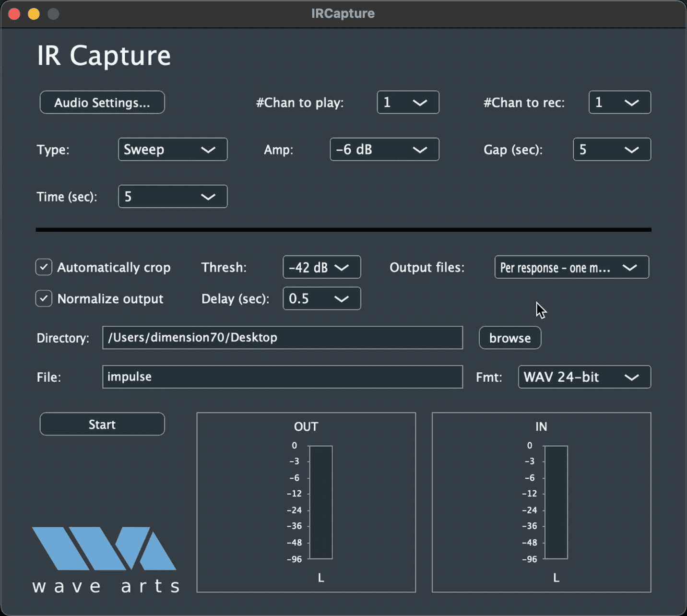Click the Directory: label
This screenshot has height=616, width=687.
[x=63, y=338]
